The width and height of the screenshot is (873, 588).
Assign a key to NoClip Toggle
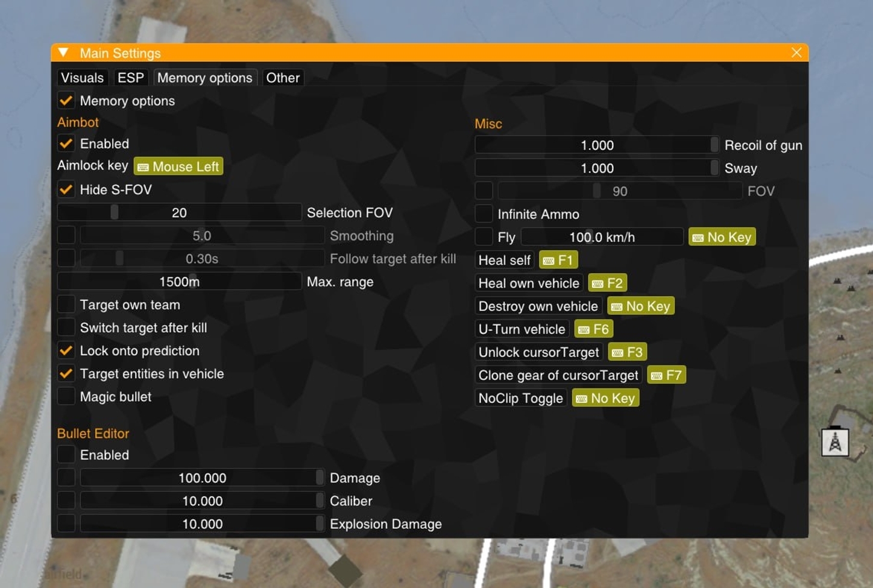click(605, 397)
